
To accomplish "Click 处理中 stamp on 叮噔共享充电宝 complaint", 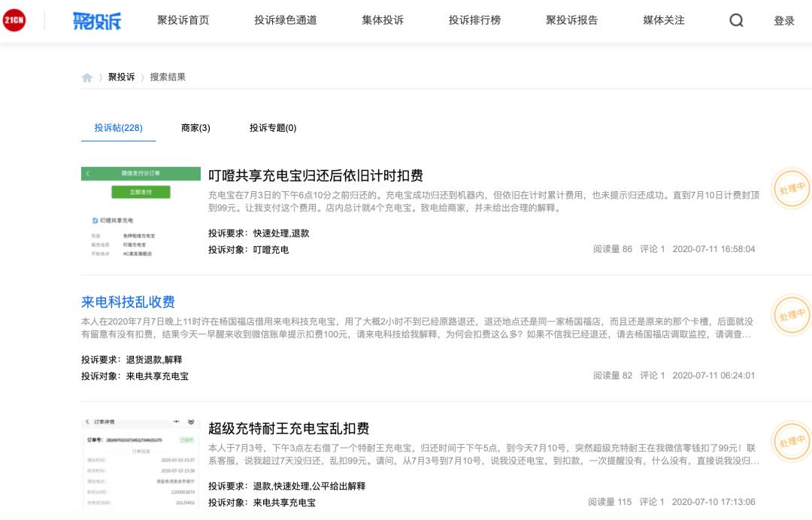I will click(791, 189).
